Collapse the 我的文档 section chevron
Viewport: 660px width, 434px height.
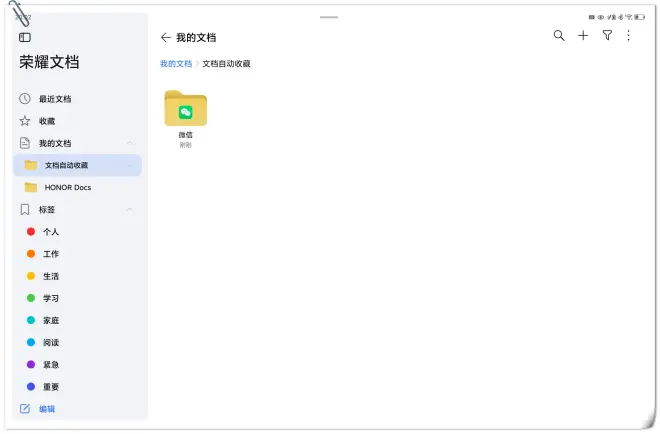130,144
